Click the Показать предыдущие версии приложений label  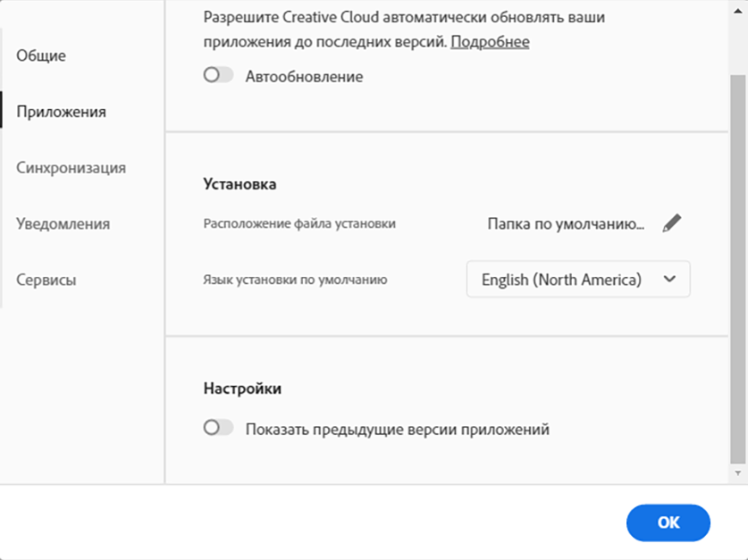(x=398, y=429)
